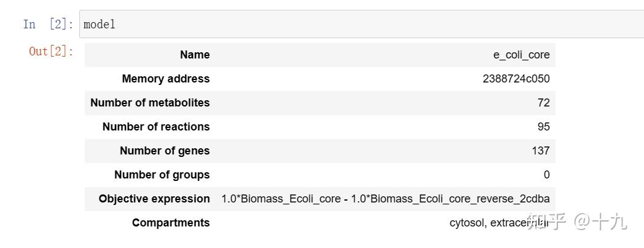Click the 'Compartments' row label
The image size is (644, 248).
[x=171, y=223]
